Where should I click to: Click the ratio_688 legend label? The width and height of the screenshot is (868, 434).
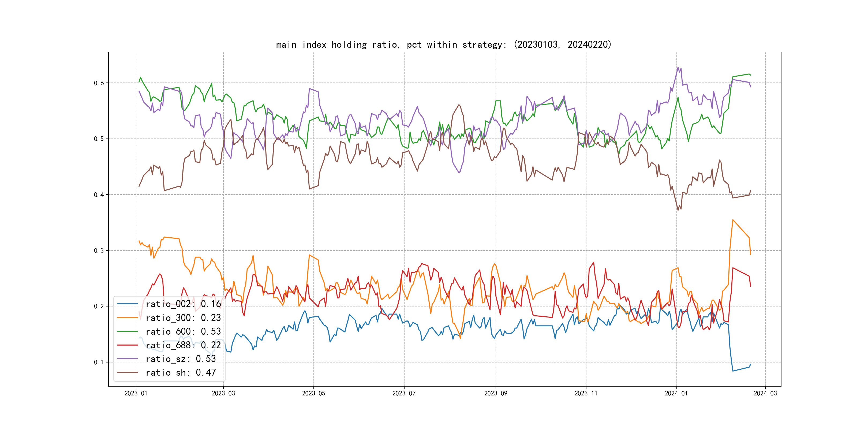[x=183, y=345]
